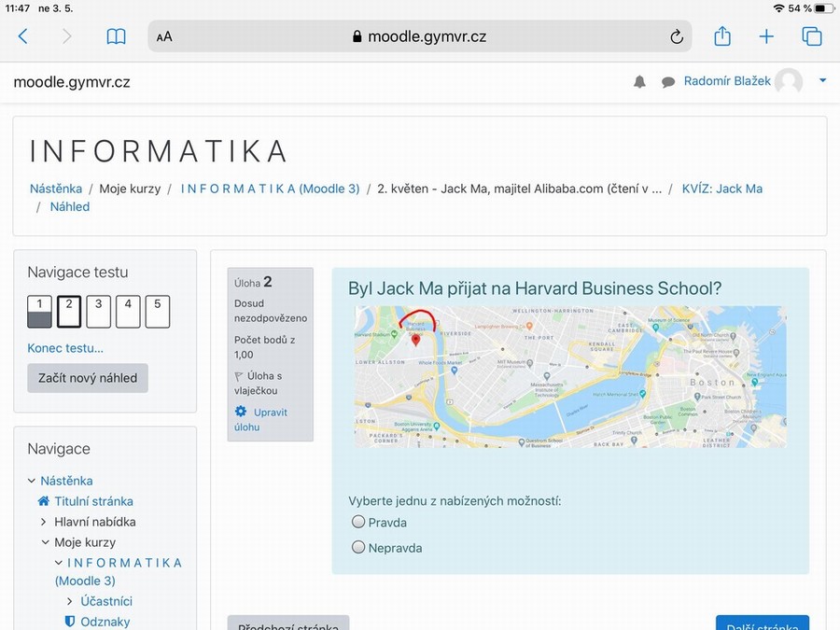Image resolution: width=840 pixels, height=630 pixels.
Task: Focus the Safari address bar
Action: (419, 36)
